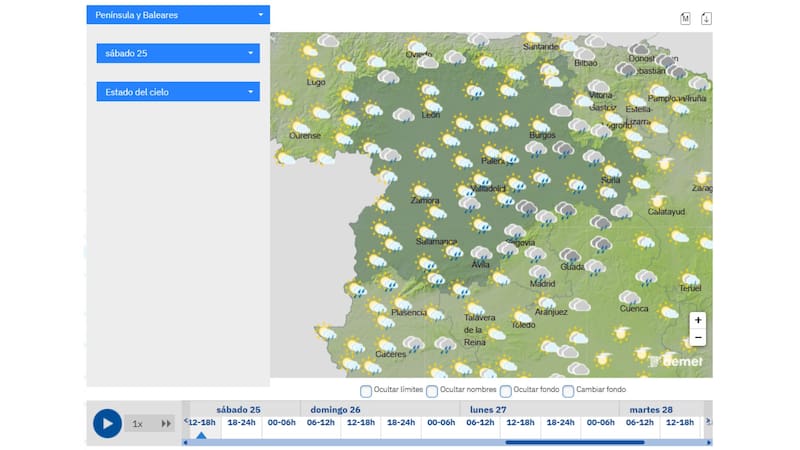
Task: Click the Teruel label on the map
Action: click(690, 288)
